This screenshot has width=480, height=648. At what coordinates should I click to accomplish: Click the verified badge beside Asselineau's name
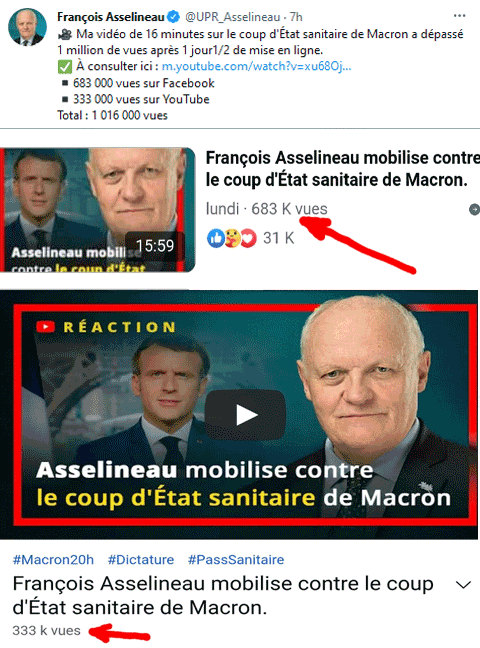click(174, 17)
